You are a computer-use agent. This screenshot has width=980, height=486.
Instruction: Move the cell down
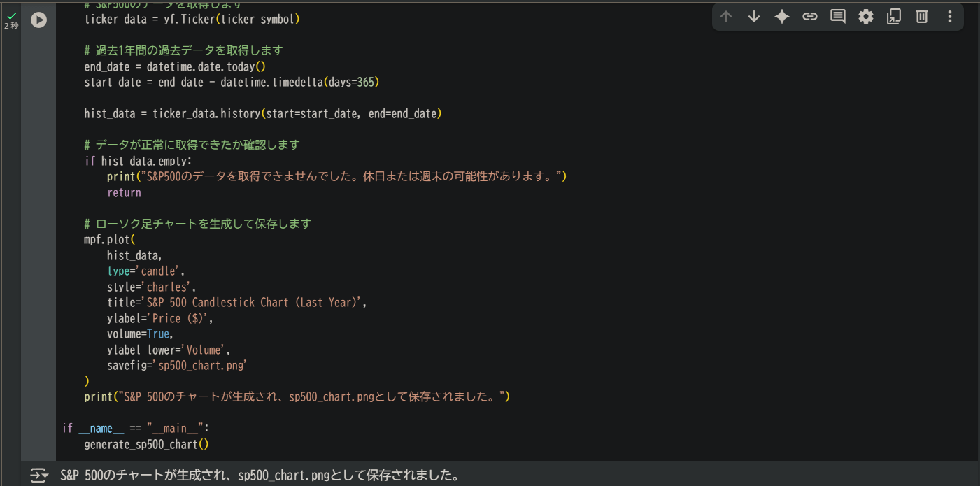click(x=754, y=17)
